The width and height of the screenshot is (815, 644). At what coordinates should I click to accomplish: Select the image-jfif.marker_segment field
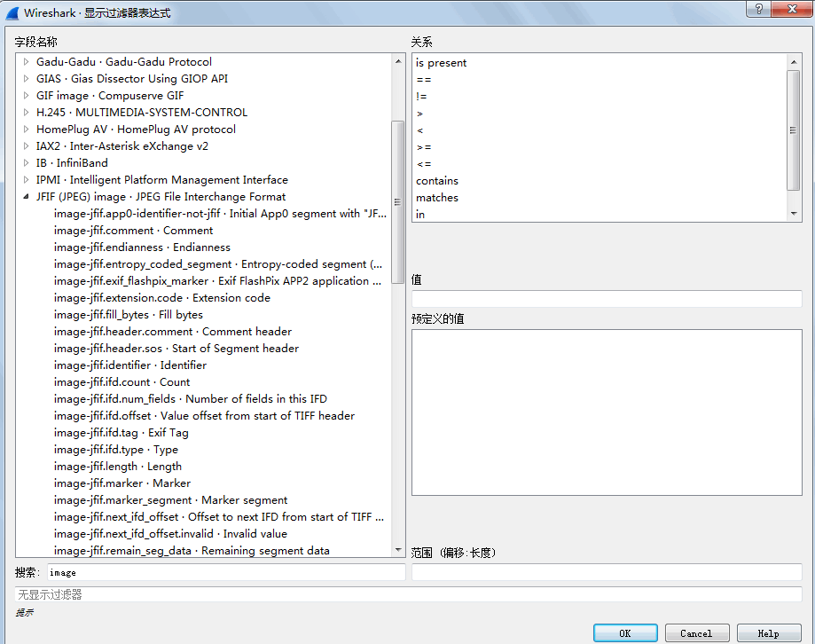pos(170,500)
